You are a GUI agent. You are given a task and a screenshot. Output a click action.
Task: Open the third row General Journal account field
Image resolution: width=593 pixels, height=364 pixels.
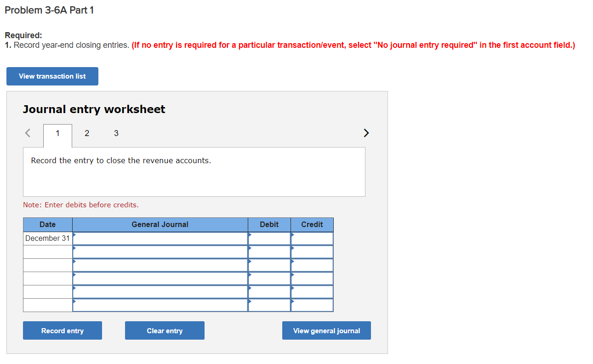point(160,265)
